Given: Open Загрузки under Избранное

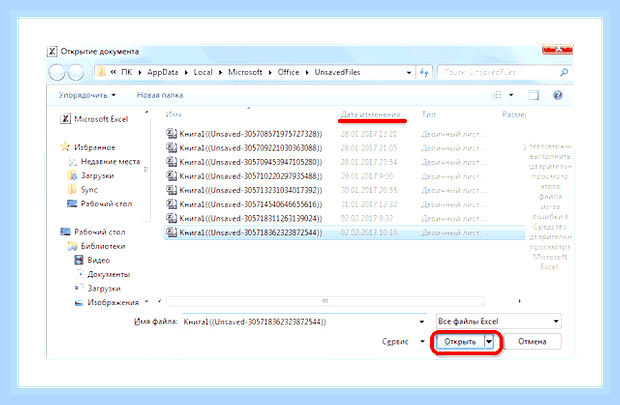Looking at the screenshot, I should click(x=91, y=175).
